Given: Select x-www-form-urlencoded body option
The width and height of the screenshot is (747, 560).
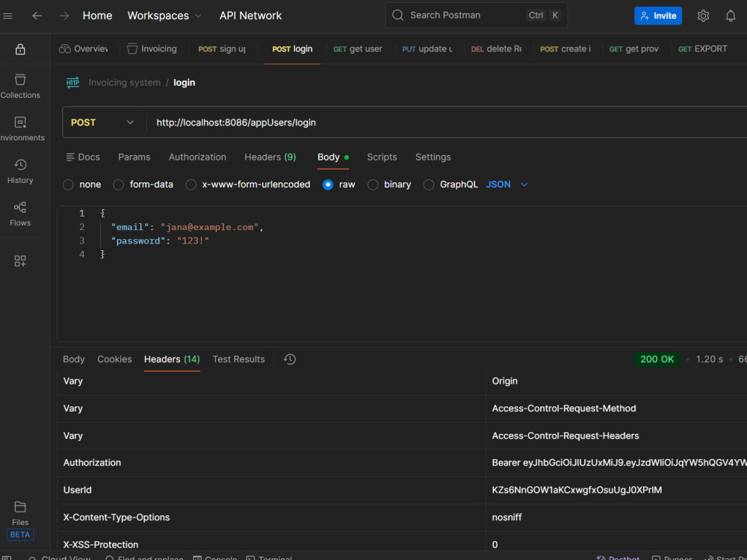Looking at the screenshot, I should click(x=248, y=184).
